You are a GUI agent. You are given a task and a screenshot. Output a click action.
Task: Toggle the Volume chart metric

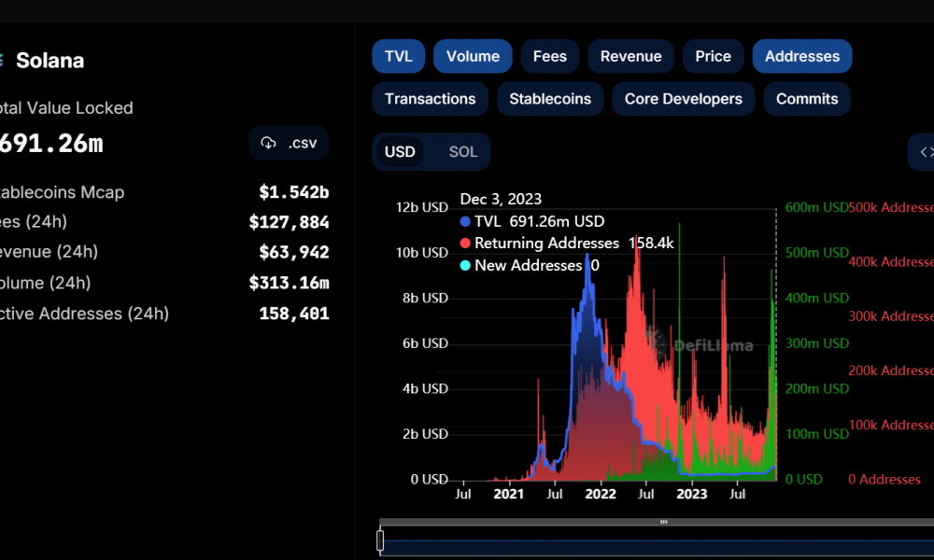pos(473,57)
